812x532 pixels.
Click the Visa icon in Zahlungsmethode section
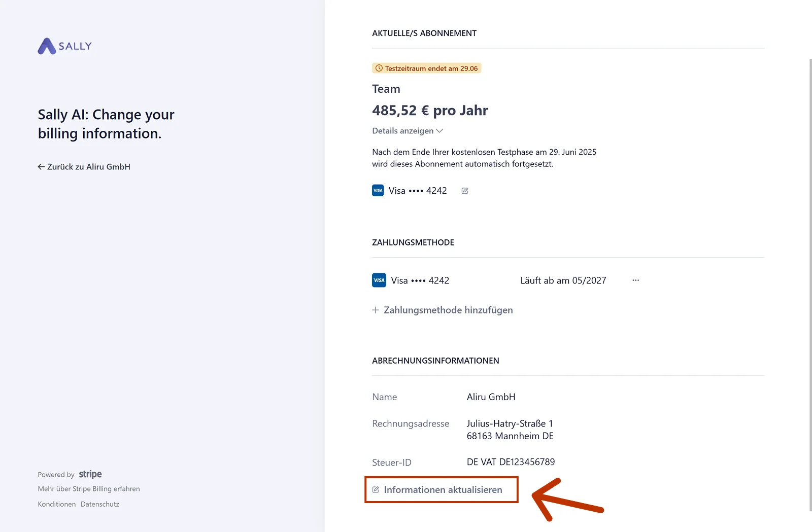point(379,280)
